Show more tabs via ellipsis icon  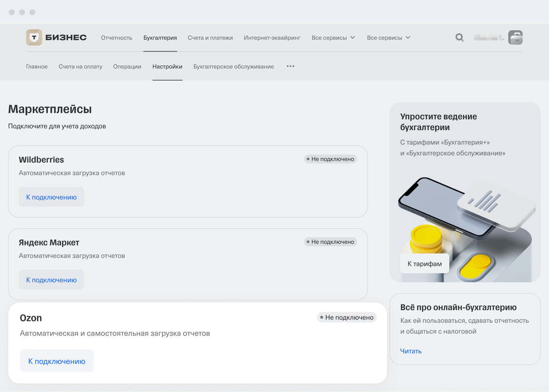click(290, 66)
